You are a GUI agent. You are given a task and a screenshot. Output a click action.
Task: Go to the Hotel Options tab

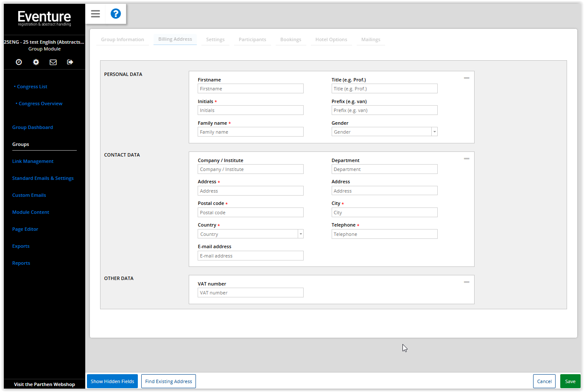tap(331, 39)
